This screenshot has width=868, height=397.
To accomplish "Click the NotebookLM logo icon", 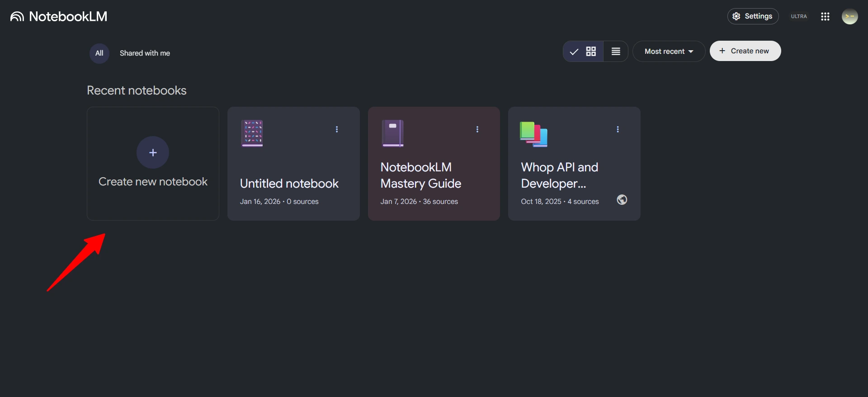I will [x=17, y=17].
